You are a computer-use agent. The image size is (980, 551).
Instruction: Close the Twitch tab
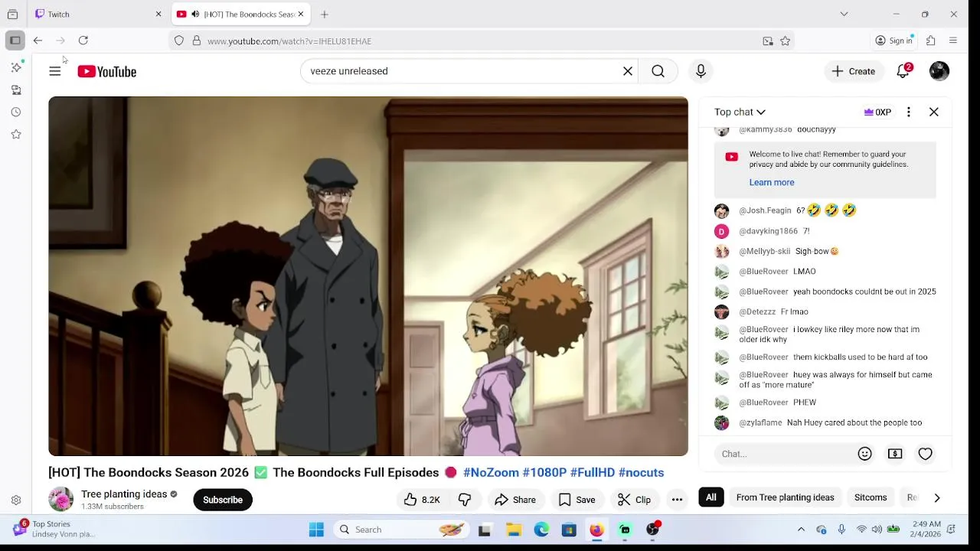pyautogui.click(x=158, y=14)
